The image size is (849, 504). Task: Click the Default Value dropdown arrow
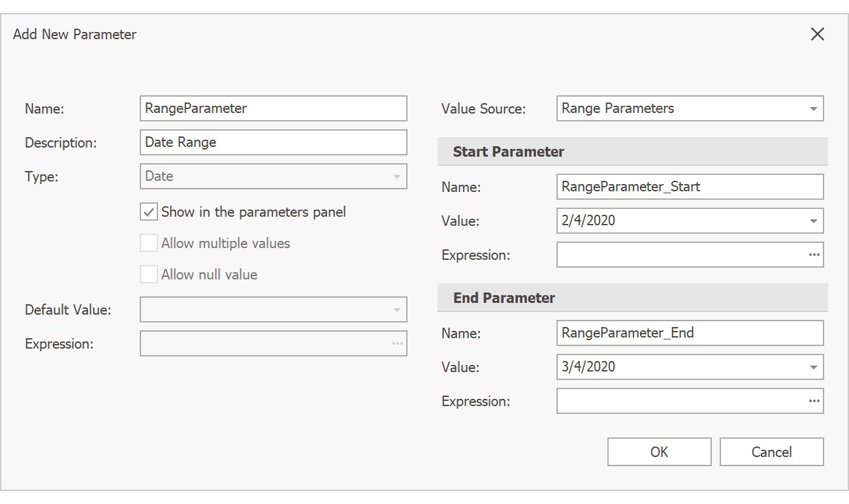[397, 309]
